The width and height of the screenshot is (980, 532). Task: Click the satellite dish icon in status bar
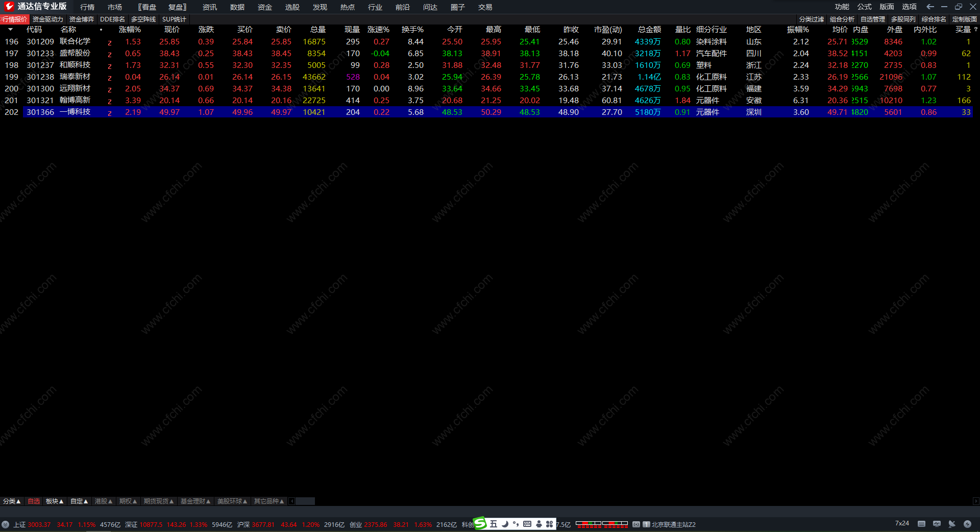pos(952,524)
